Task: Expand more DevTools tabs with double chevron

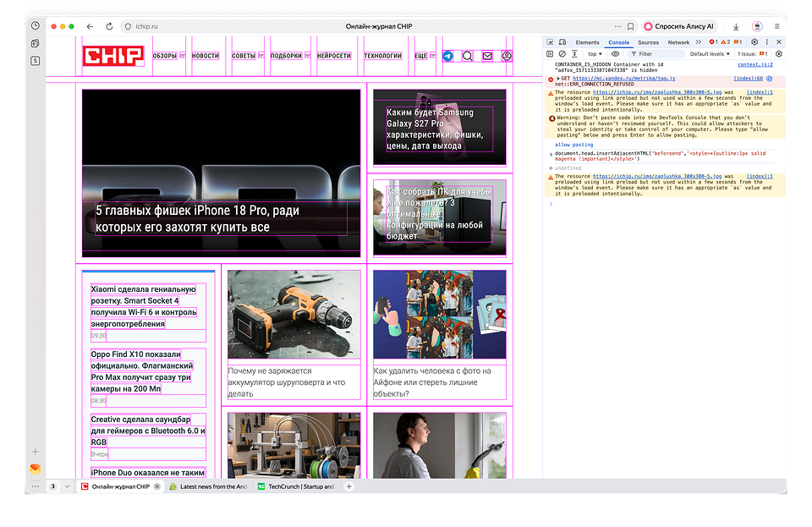Action: point(699,42)
